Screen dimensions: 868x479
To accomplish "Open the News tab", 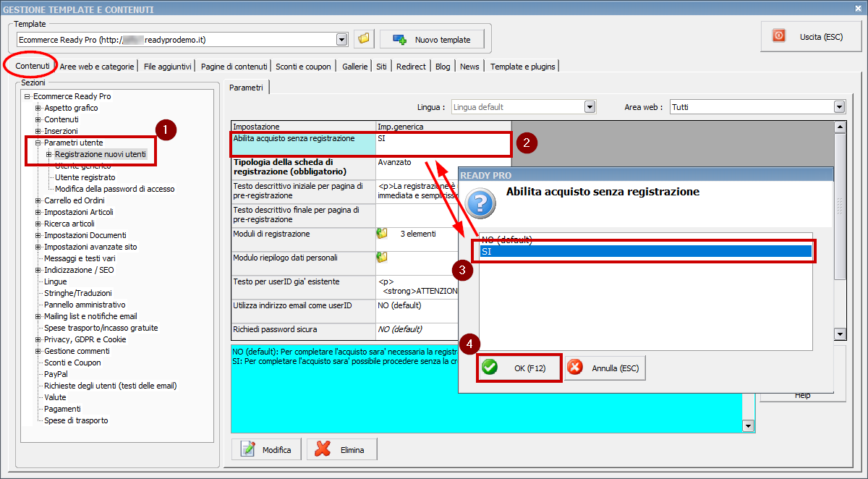I will click(469, 67).
